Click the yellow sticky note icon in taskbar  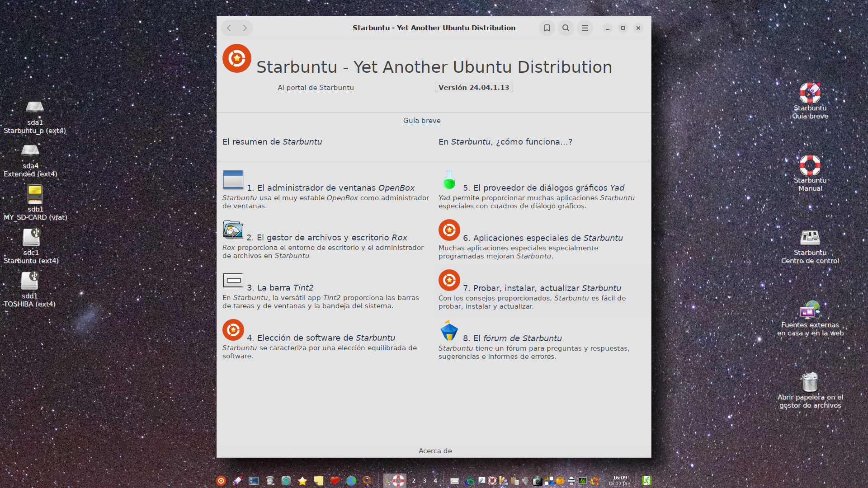tap(319, 481)
